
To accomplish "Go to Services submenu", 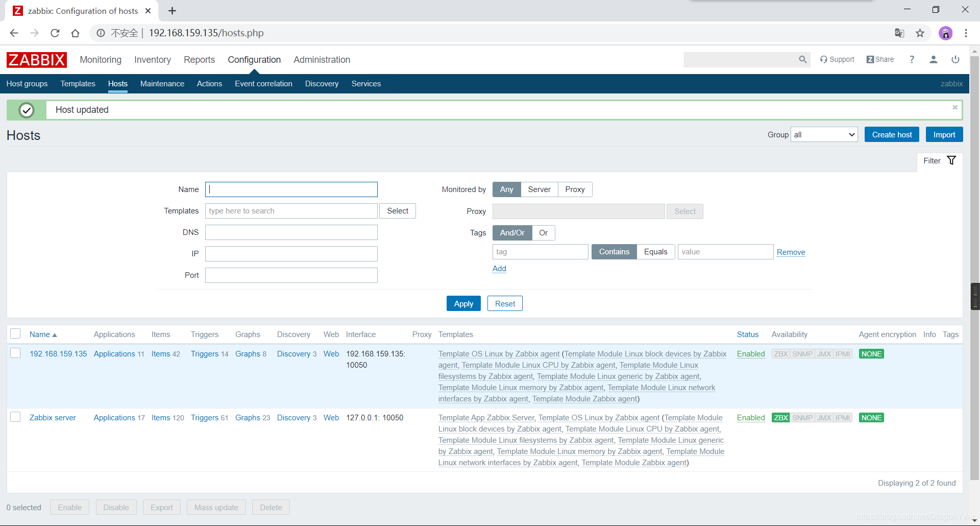I will click(x=366, y=84).
